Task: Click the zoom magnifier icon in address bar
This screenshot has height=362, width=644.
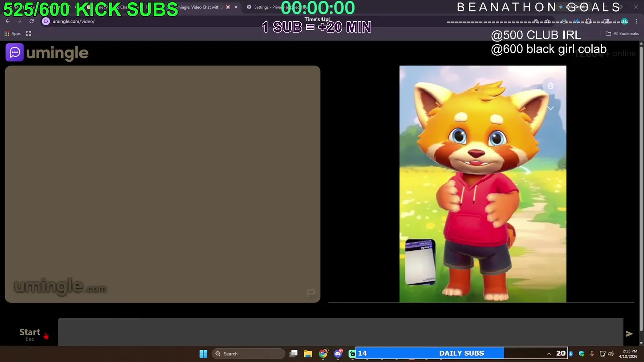Action: pos(536,21)
